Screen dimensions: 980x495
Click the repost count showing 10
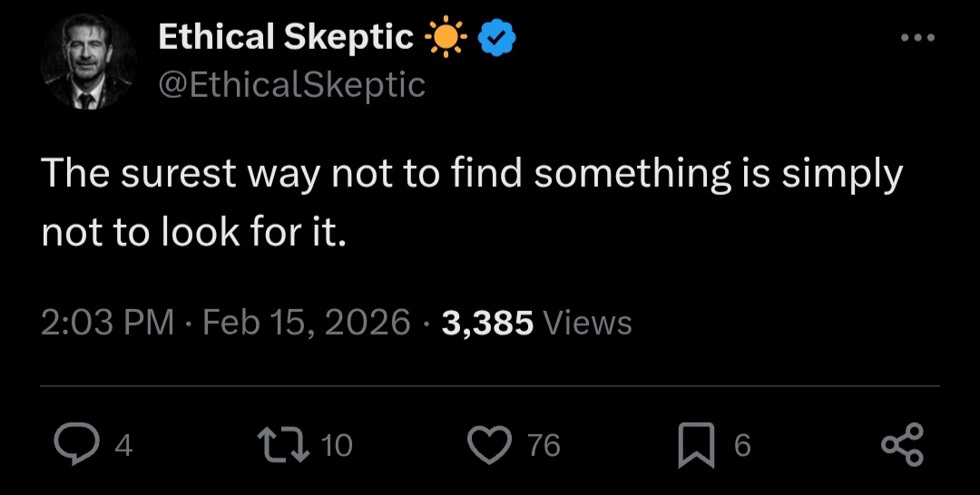(x=337, y=445)
